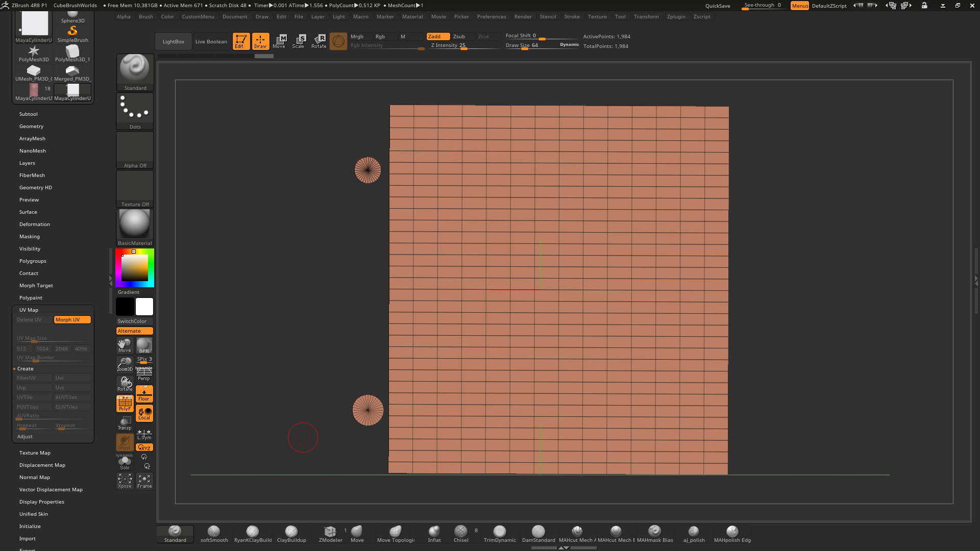Open the Alpha Off selector
The height and width of the screenshot is (551, 980).
[x=135, y=150]
